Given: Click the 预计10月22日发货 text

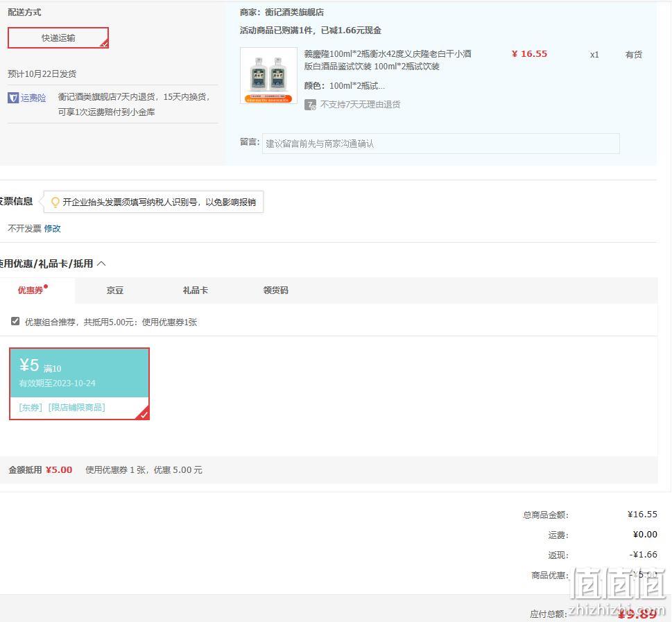Looking at the screenshot, I should pyautogui.click(x=42, y=74).
